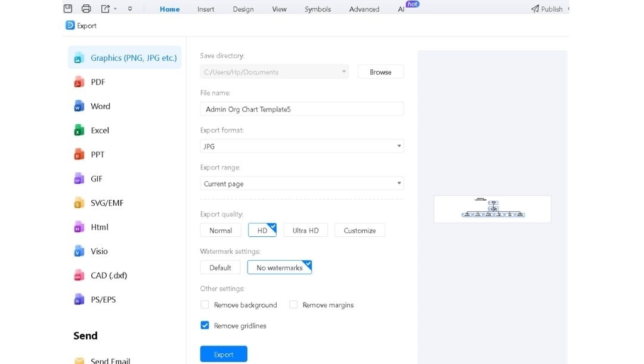Switch to the Advanced tab
The width and height of the screenshot is (644, 364).
click(364, 9)
